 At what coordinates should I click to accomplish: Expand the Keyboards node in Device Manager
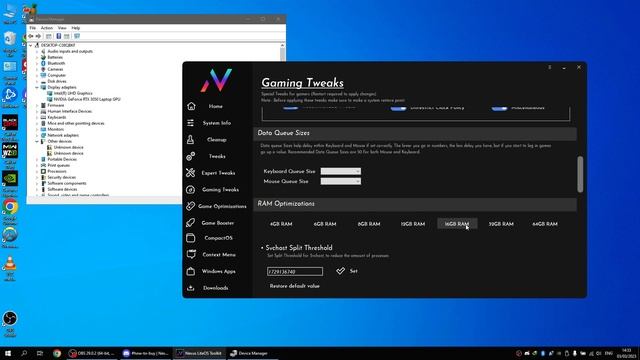tap(37, 117)
